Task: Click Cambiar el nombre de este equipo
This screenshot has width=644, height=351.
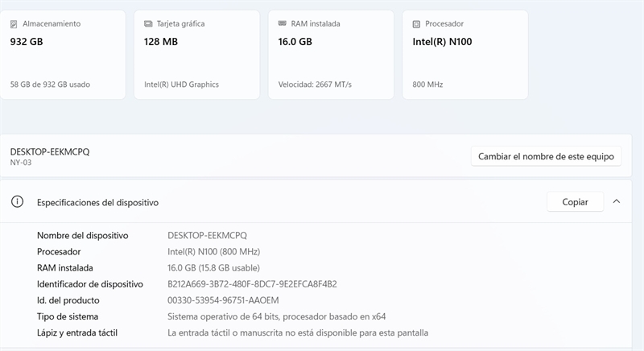Action: click(545, 156)
